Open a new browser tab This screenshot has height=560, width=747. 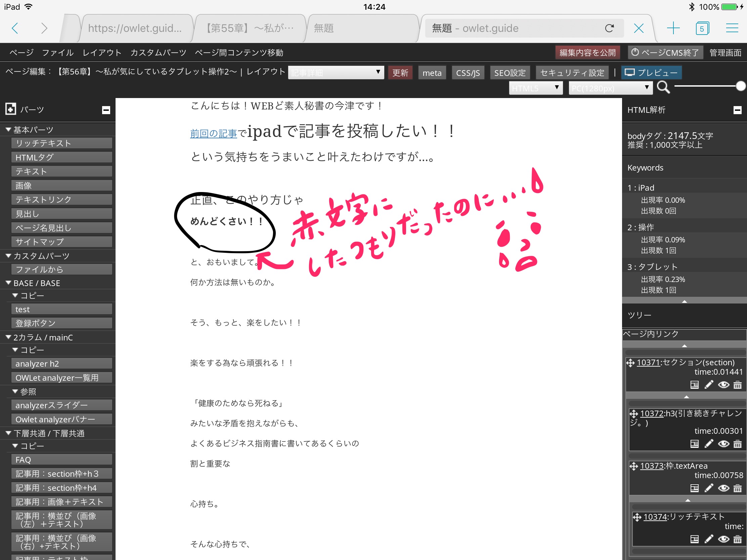[673, 28]
